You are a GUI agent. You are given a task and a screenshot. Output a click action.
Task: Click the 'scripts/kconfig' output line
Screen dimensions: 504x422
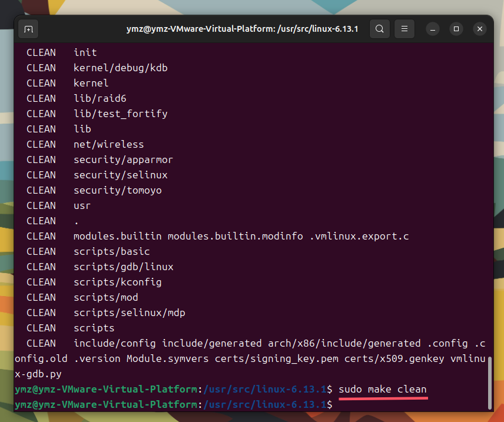(x=94, y=282)
